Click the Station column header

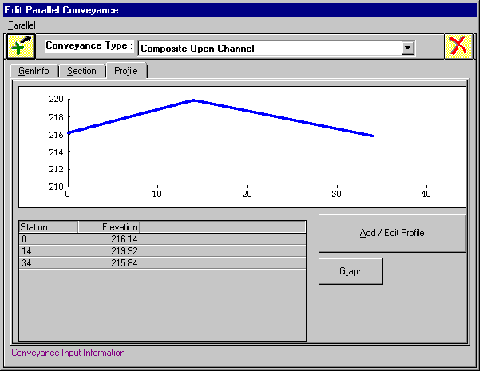point(48,227)
